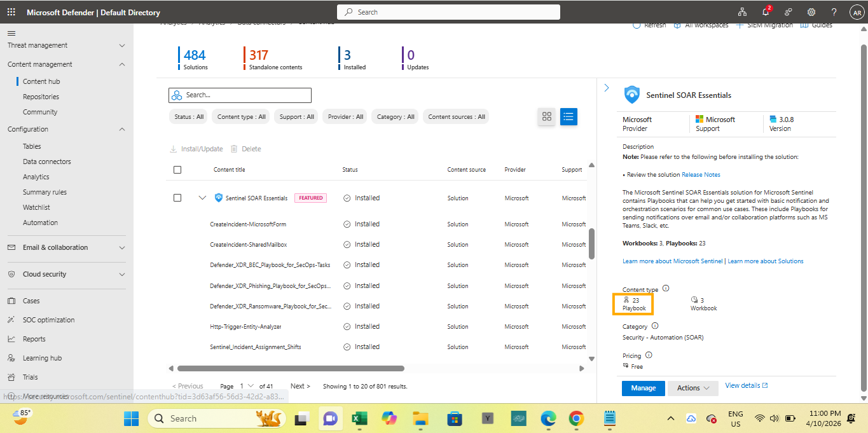Collapse the Sentinel SOAR Essentials row chevron
Screen dimensions: 868x433
[x=202, y=198]
